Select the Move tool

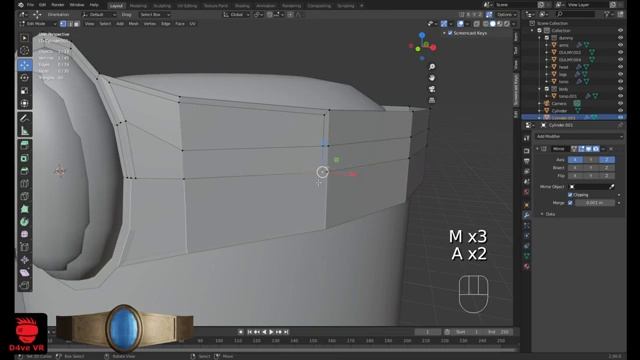pos(24,65)
